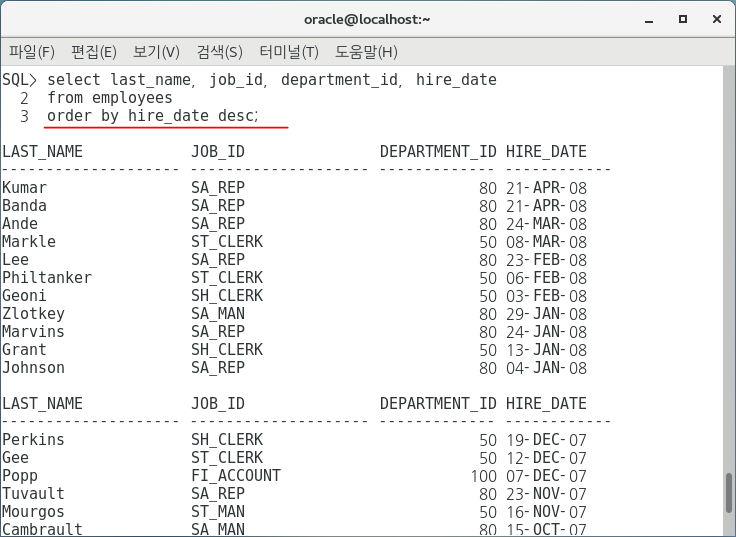Click the name Ande

pyautogui.click(x=20, y=223)
